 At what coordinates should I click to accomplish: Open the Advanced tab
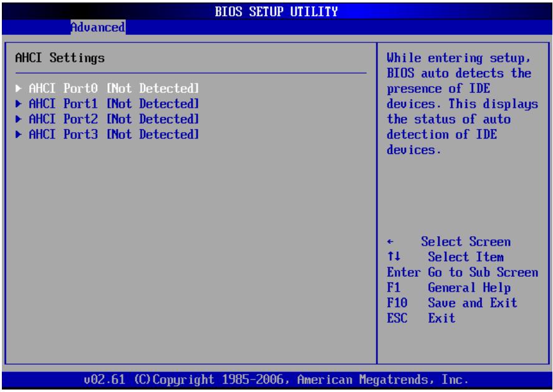click(x=98, y=27)
